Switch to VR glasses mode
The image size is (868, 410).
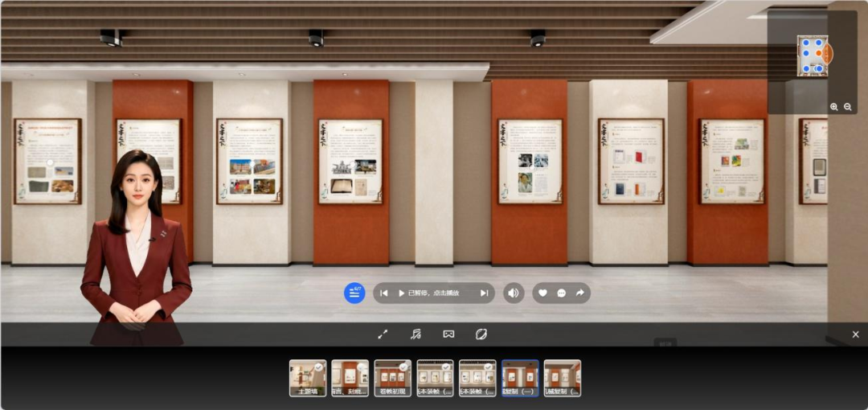click(x=448, y=334)
